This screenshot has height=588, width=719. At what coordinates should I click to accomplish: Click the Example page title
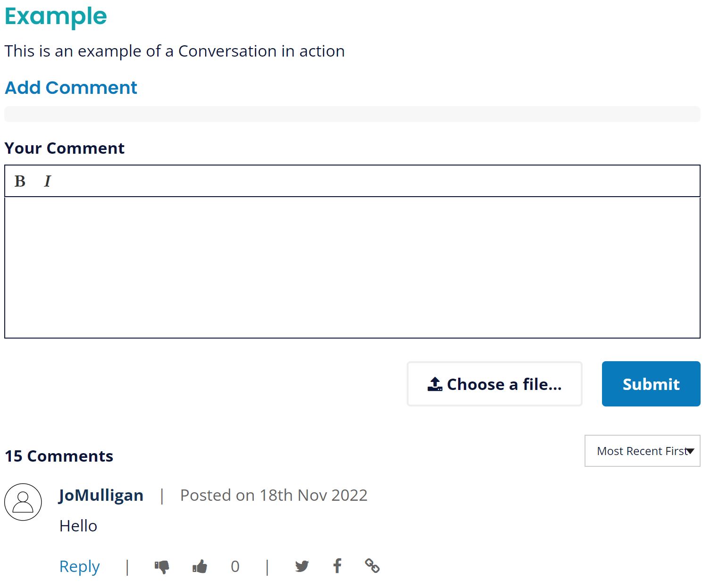[56, 17]
